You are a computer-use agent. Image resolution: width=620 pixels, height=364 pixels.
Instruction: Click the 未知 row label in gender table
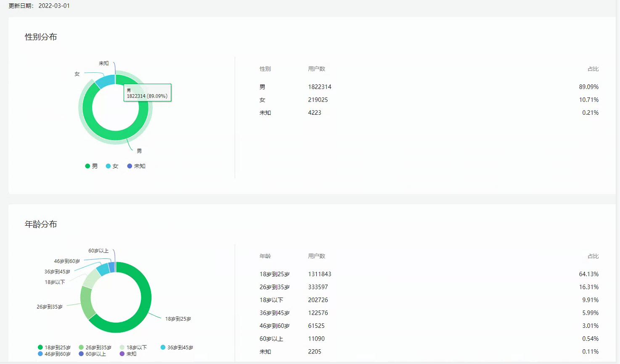tap(265, 113)
